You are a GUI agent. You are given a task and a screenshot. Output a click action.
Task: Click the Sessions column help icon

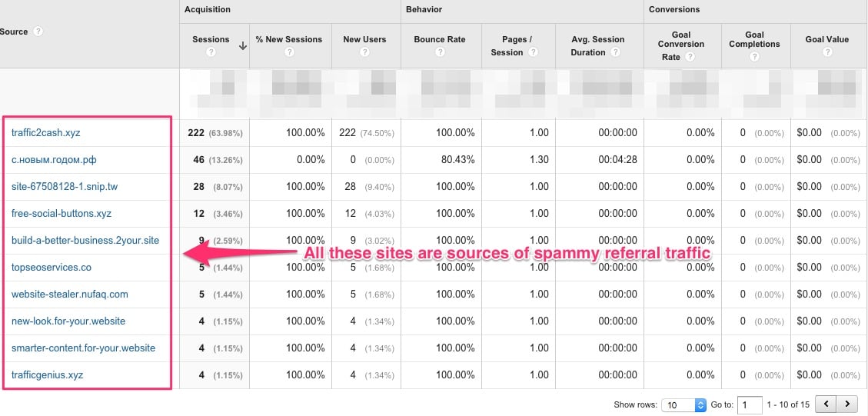point(211,52)
